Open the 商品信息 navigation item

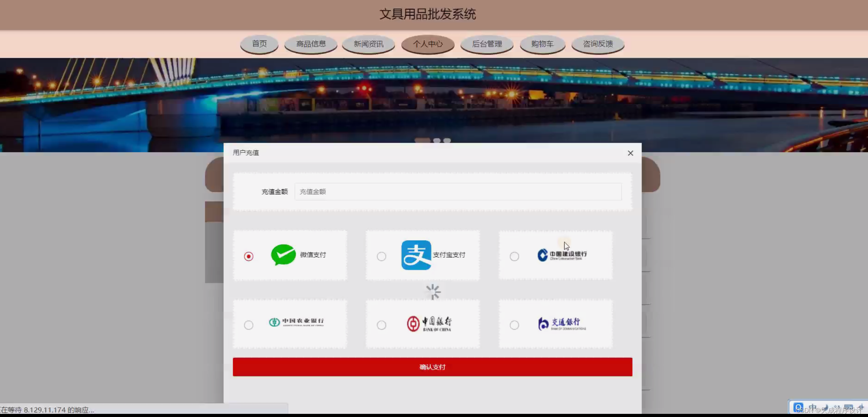coord(311,44)
